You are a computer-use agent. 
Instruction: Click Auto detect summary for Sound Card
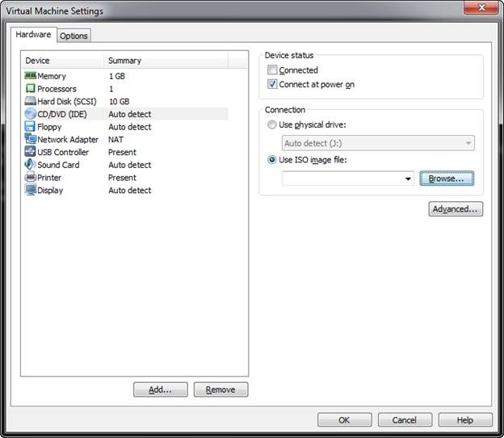click(130, 165)
